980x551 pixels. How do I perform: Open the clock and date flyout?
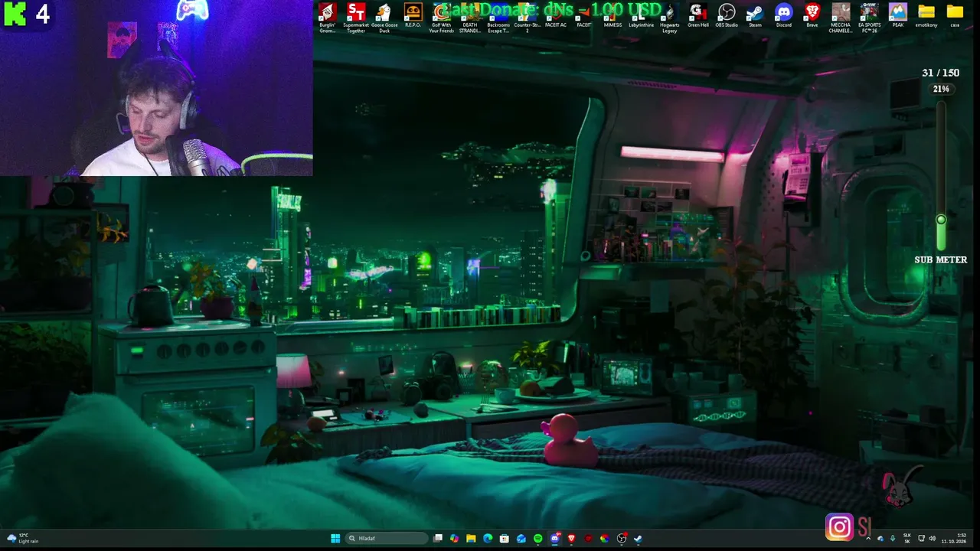954,539
